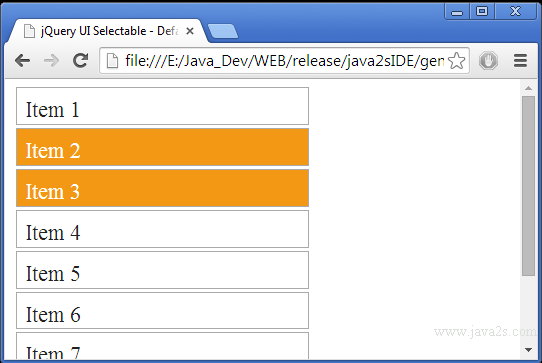Open a new tab

pyautogui.click(x=223, y=31)
